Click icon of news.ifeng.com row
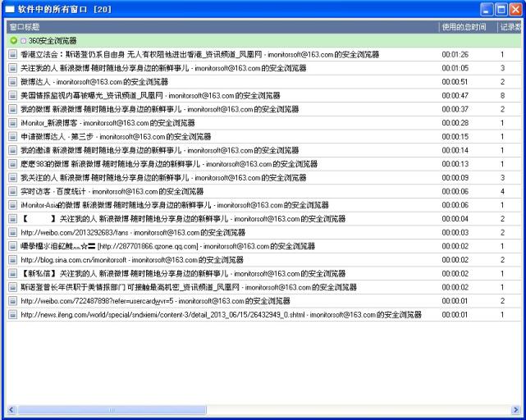This screenshot has width=526, height=420. (x=13, y=315)
